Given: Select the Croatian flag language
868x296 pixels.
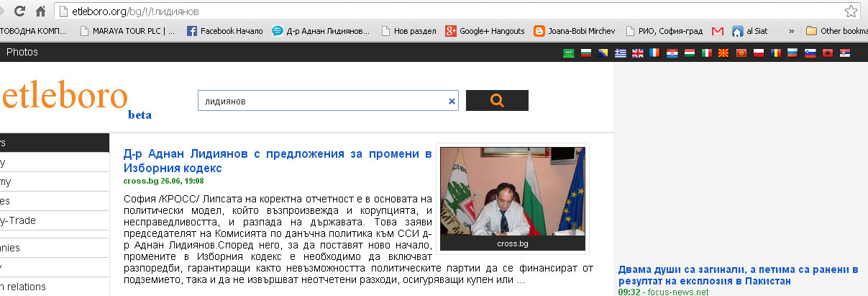Looking at the screenshot, I should pyautogui.click(x=672, y=53).
